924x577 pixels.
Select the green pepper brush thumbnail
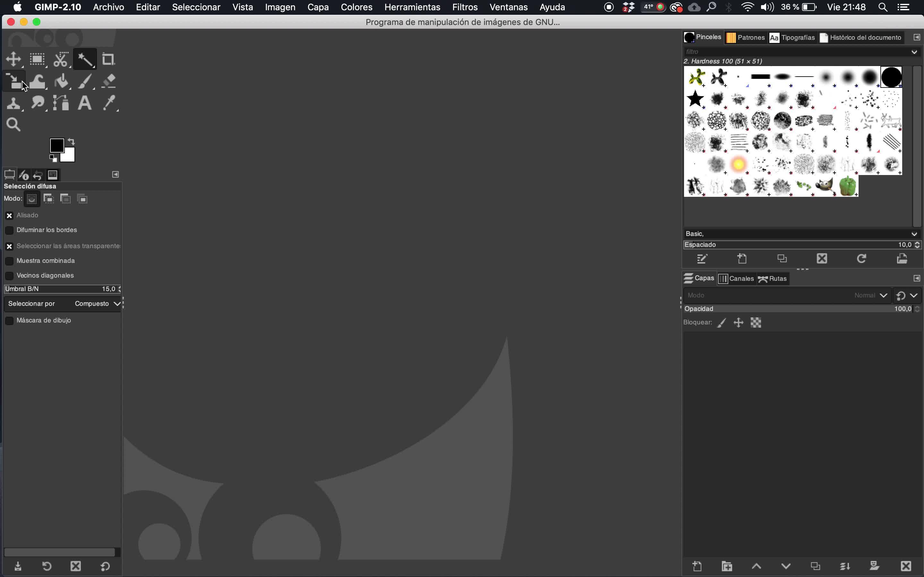tap(848, 186)
